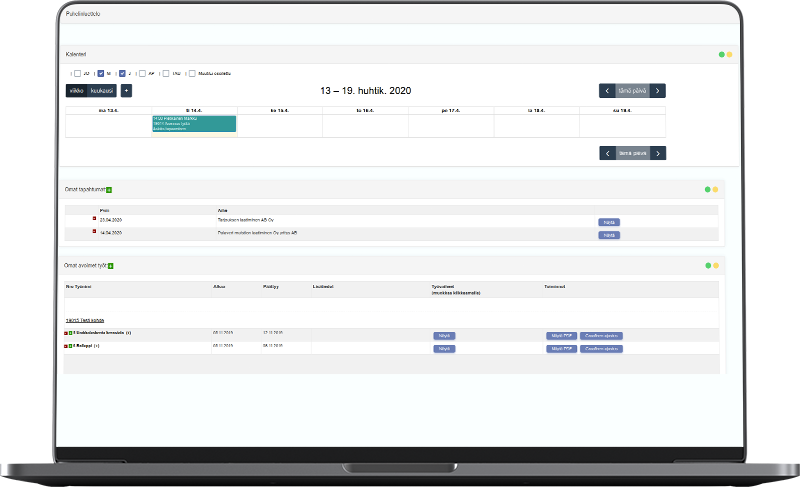Expand the (+) in row ending 12.11.2019
The height and width of the screenshot is (487, 800).
129,333
